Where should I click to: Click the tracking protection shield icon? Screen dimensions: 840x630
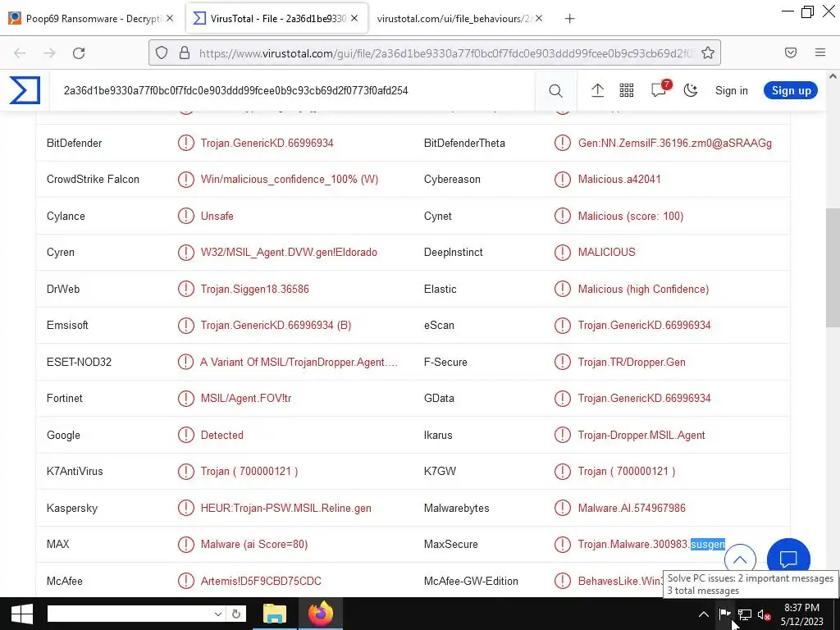[x=162, y=53]
